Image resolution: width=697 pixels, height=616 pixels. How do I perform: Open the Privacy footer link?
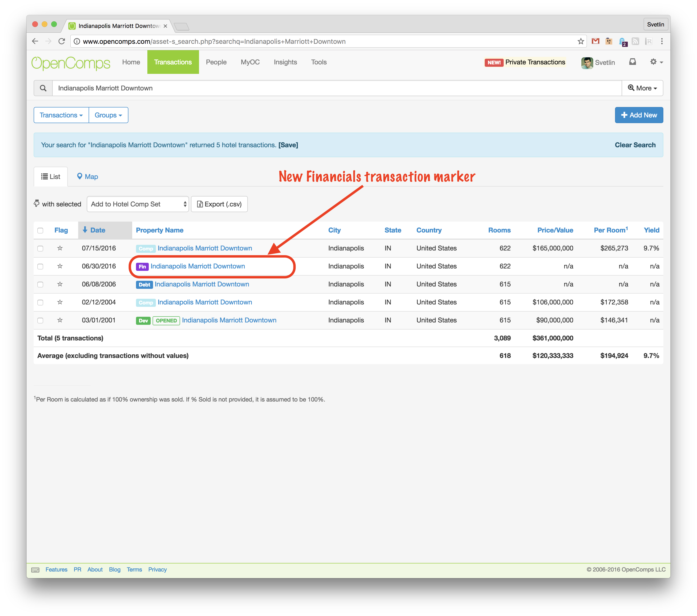click(158, 570)
